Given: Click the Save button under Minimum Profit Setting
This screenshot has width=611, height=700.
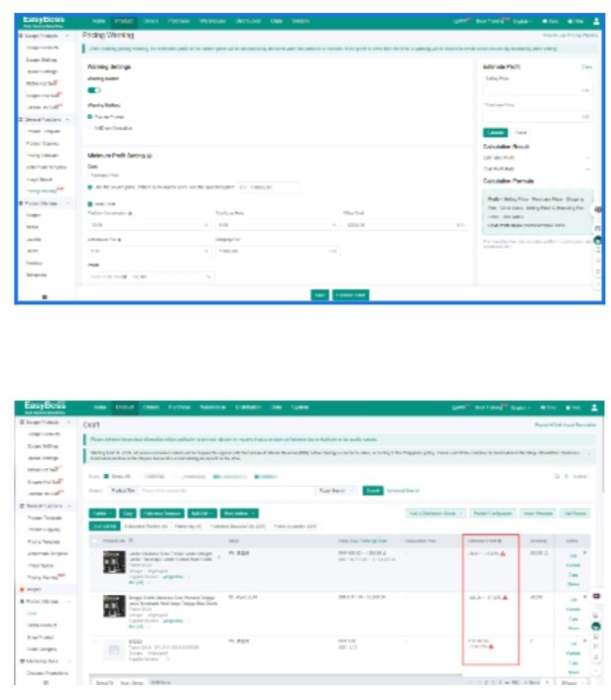Looking at the screenshot, I should 318,294.
